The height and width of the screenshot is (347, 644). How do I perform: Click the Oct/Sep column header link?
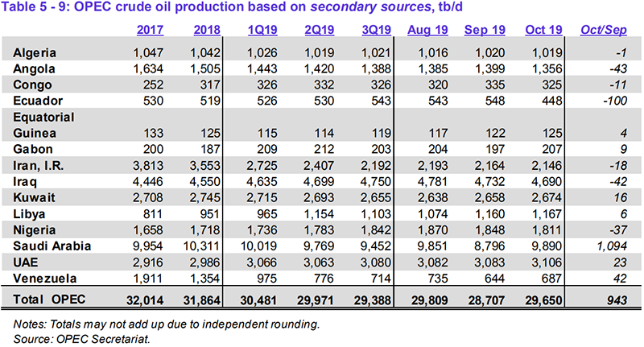(x=603, y=30)
